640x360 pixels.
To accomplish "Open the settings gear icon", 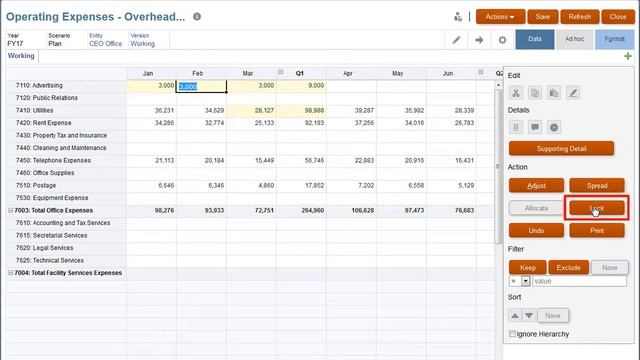I will click(x=502, y=40).
